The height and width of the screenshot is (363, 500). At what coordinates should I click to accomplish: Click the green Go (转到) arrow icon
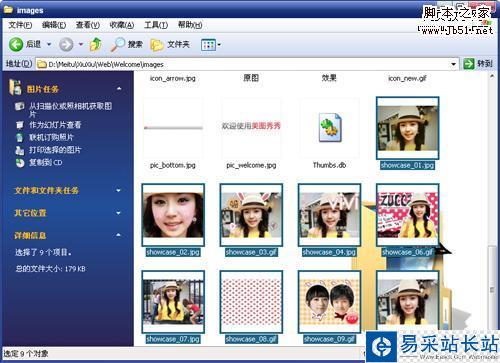pyautogui.click(x=469, y=64)
